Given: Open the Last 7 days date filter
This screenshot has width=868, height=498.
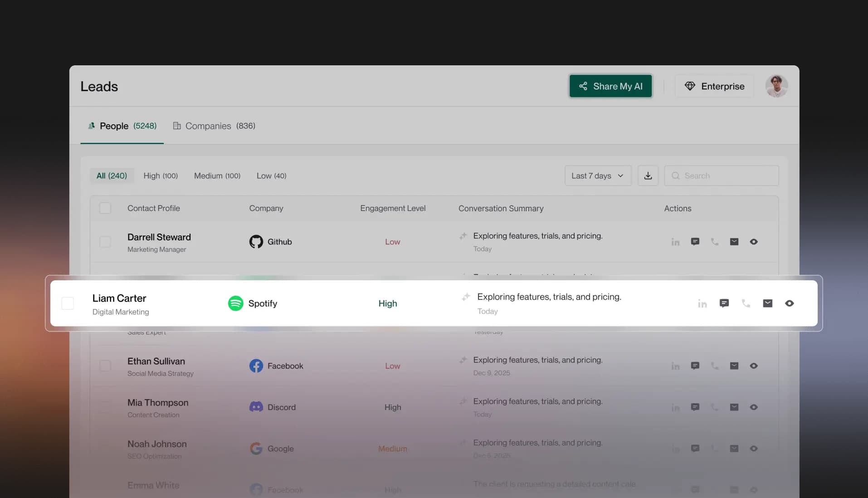Looking at the screenshot, I should 598,176.
